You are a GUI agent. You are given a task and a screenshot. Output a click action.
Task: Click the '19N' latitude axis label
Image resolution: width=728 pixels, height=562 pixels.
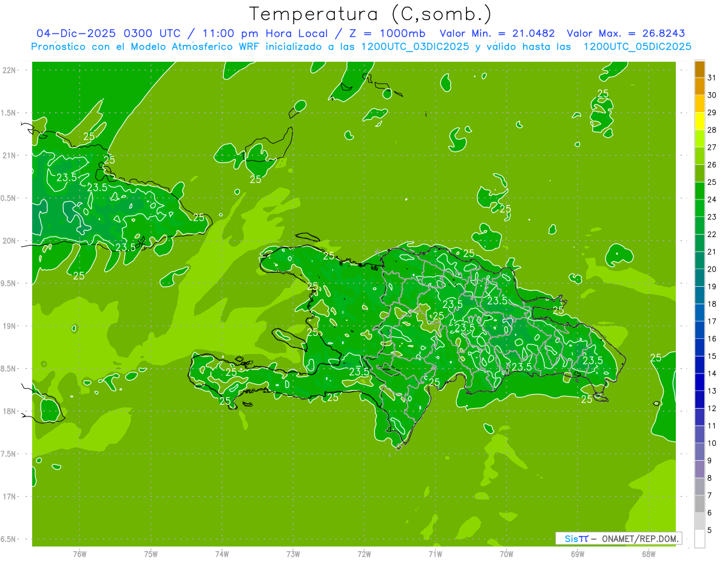pyautogui.click(x=10, y=326)
